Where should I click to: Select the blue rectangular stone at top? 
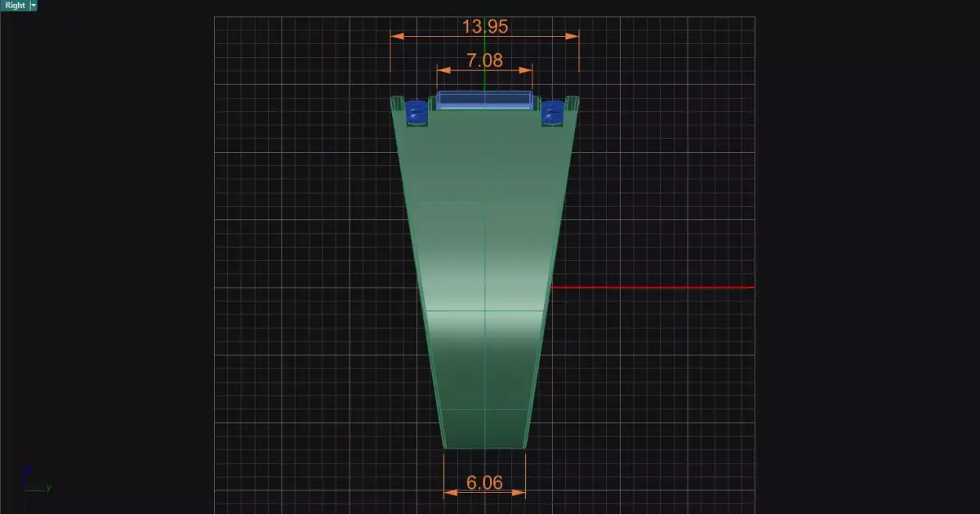click(484, 101)
